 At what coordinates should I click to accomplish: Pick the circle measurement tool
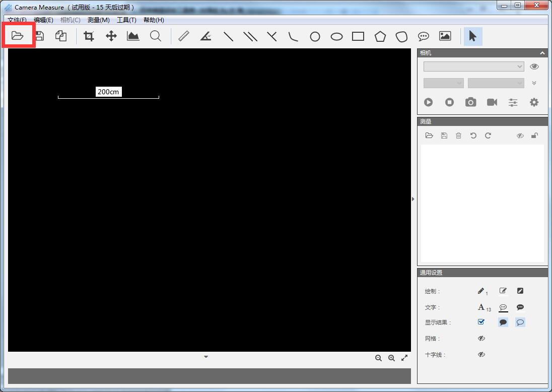click(315, 36)
